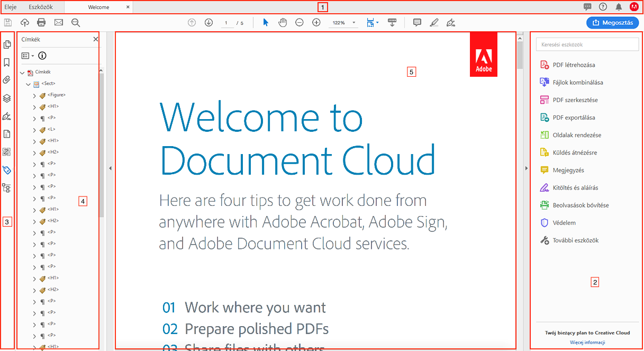The width and height of the screenshot is (644, 351).
Task: Switch to the Eszközök tab
Action: click(x=40, y=7)
